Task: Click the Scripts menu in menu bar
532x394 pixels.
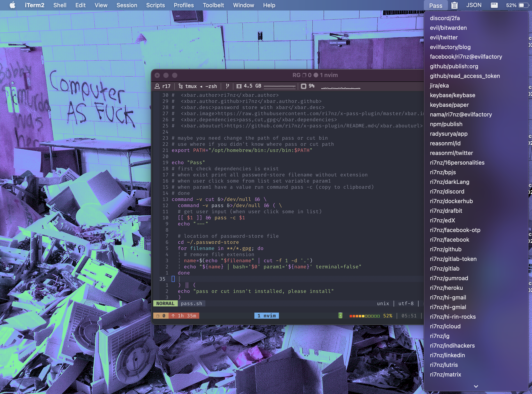Action: pyautogui.click(x=155, y=5)
